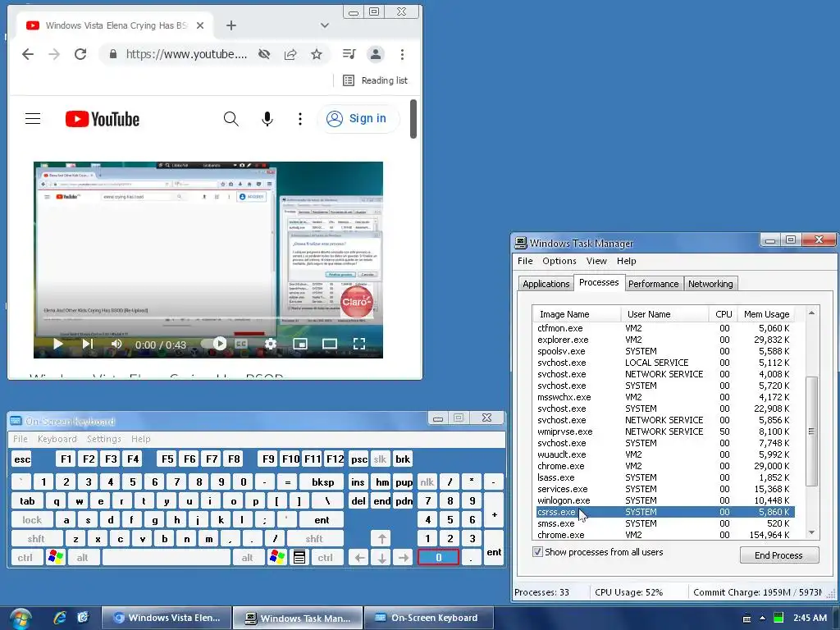Toggle video closed captions

[242, 344]
